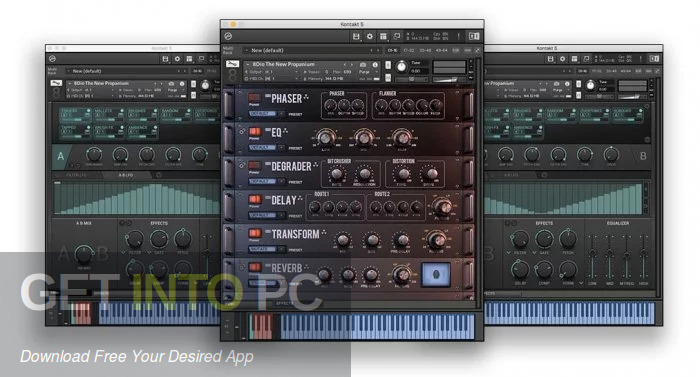Viewport: 700px width, 377px height.
Task: Click the info 'i' icon in instrument header
Action: 375,65
